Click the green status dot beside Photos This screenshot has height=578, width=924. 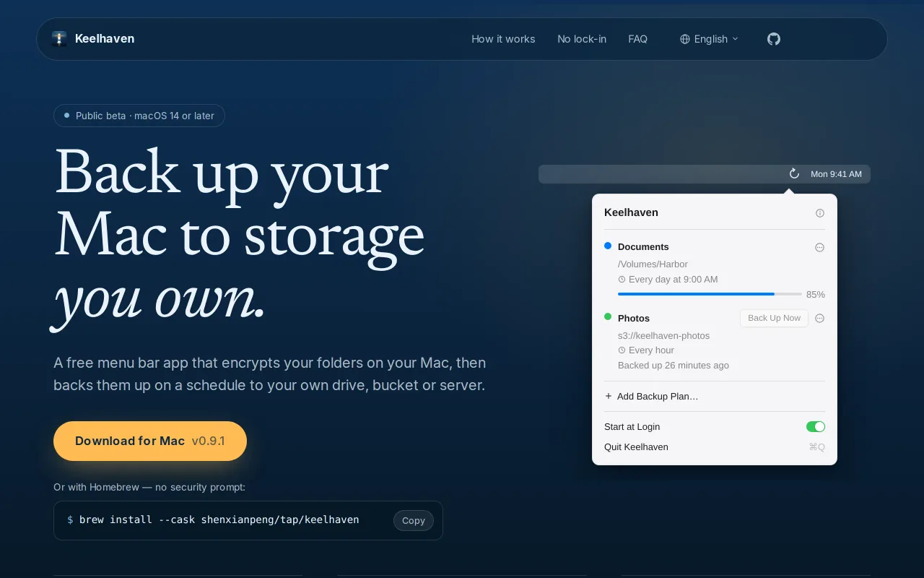608,316
